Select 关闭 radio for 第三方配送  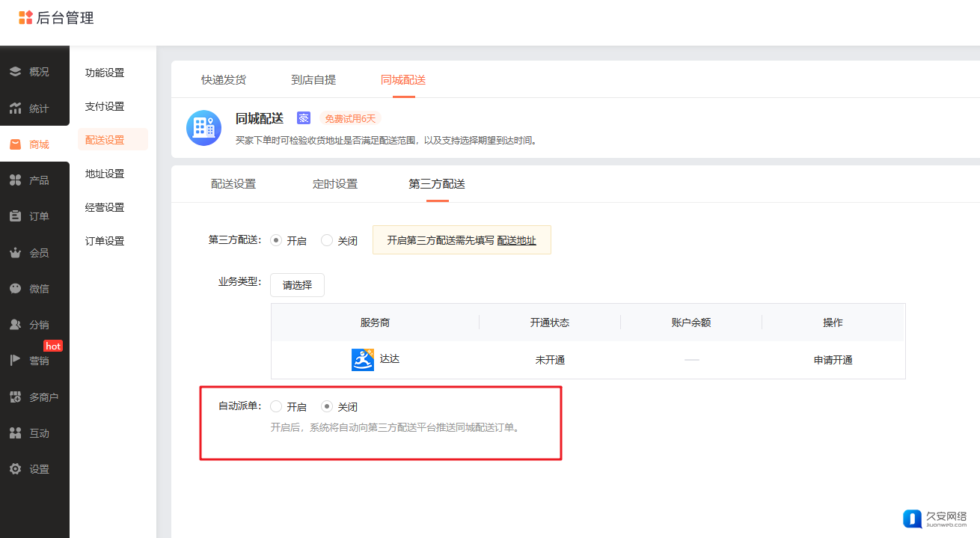(x=327, y=240)
